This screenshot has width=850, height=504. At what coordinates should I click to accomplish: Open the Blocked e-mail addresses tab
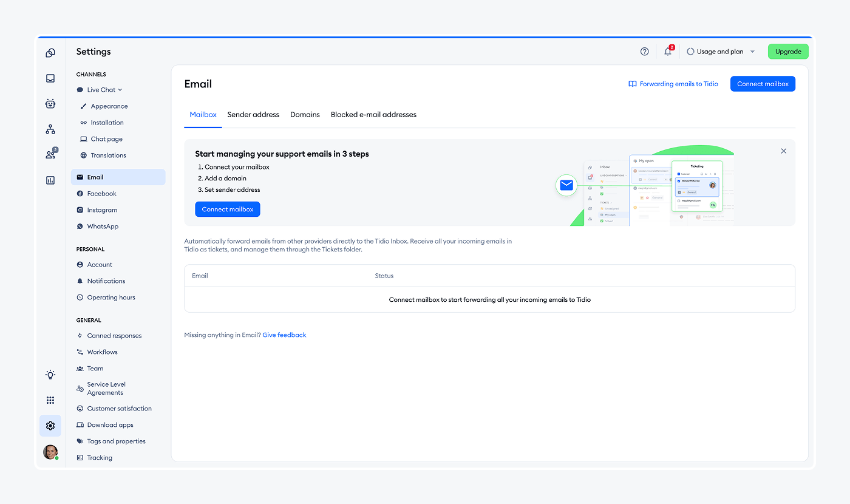coord(373,114)
